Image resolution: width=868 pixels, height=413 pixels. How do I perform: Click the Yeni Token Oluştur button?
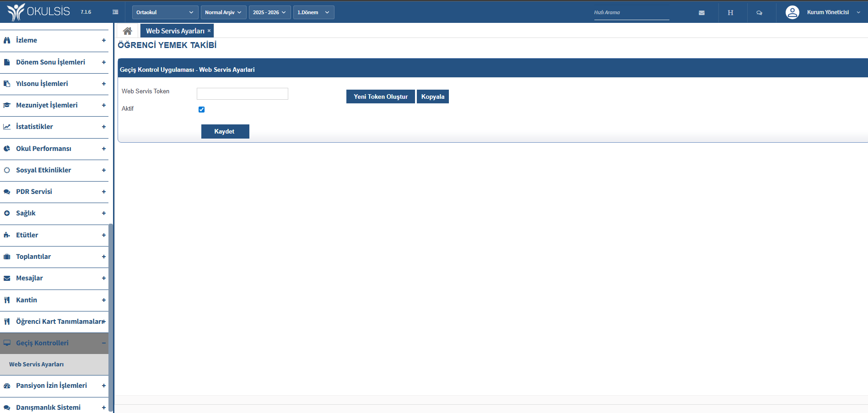(380, 97)
